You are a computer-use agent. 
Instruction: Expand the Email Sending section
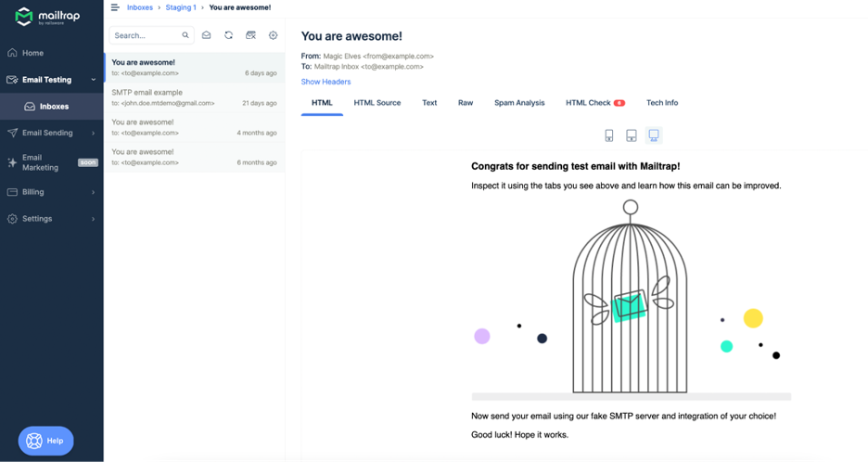93,133
